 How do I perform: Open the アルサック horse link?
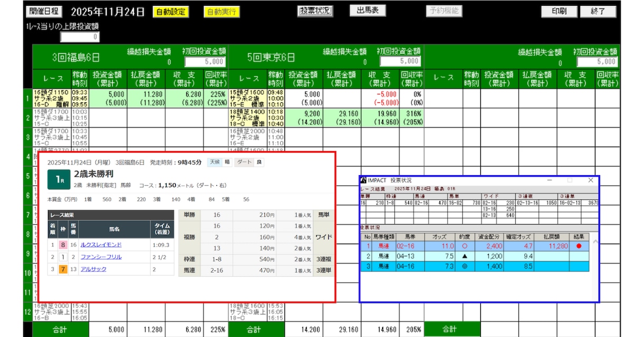(x=93, y=269)
